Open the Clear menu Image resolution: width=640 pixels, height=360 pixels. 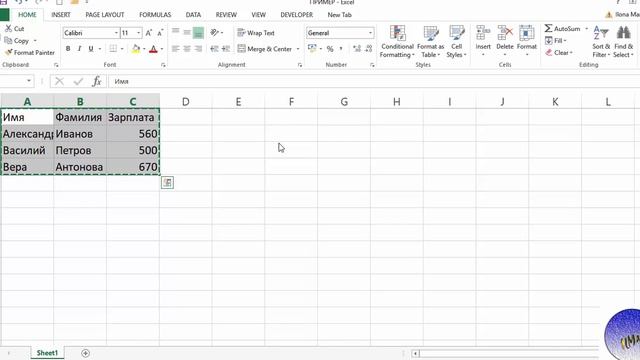pos(559,53)
